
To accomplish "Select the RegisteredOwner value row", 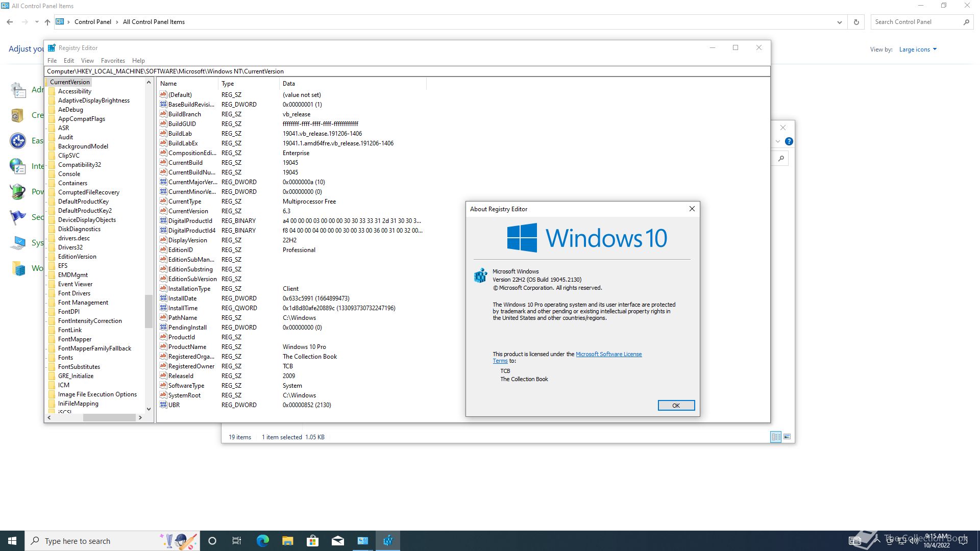I will pos(291,366).
